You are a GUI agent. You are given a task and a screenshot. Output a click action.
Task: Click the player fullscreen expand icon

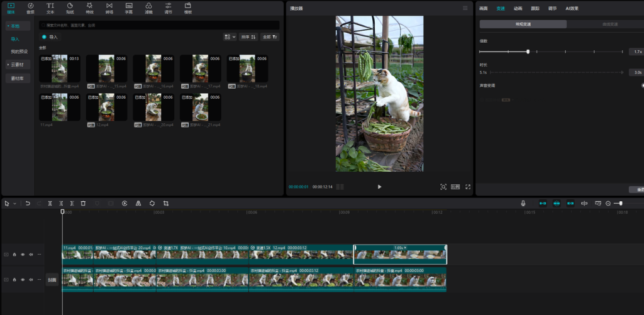tap(468, 187)
